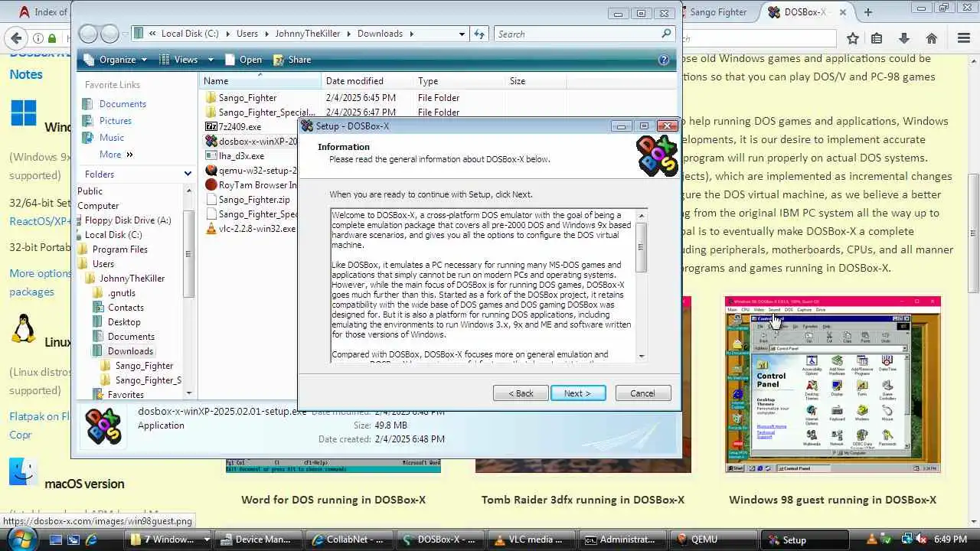Bookmark this page with the star icon
The height and width of the screenshot is (551, 980).
(853, 38)
